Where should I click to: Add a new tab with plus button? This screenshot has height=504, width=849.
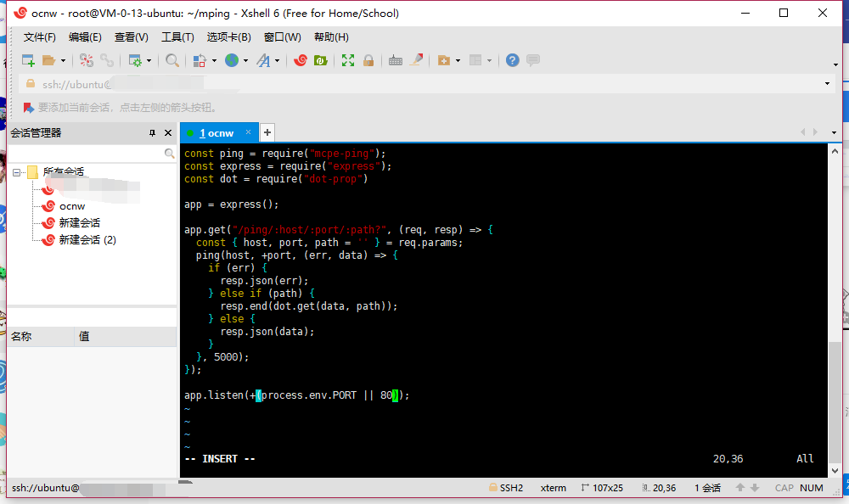[x=267, y=132]
